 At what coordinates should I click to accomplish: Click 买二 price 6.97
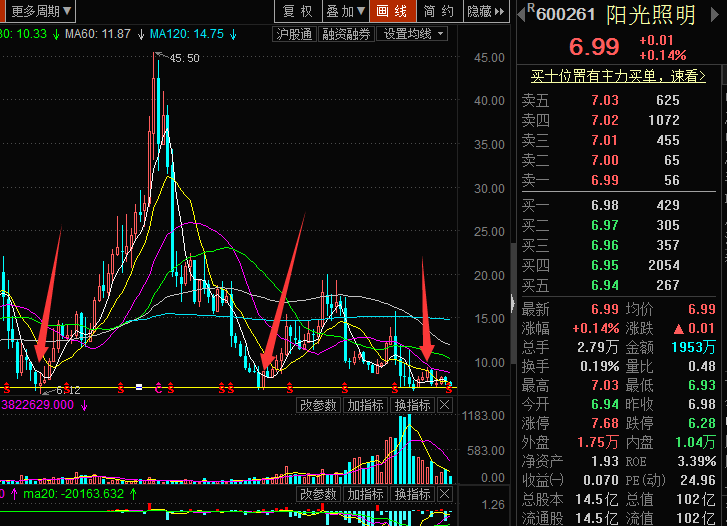coord(605,225)
